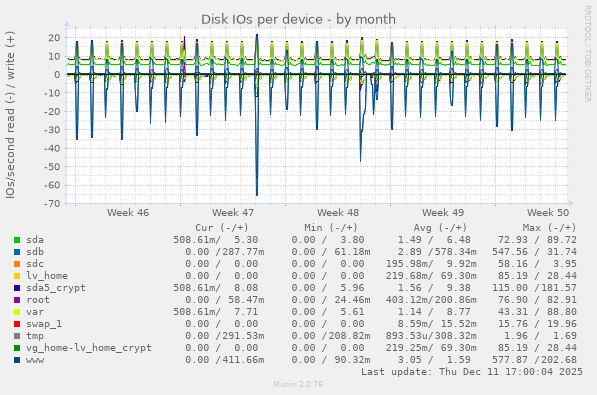
Task: Click the Week 48 axis label
Action: (338, 213)
